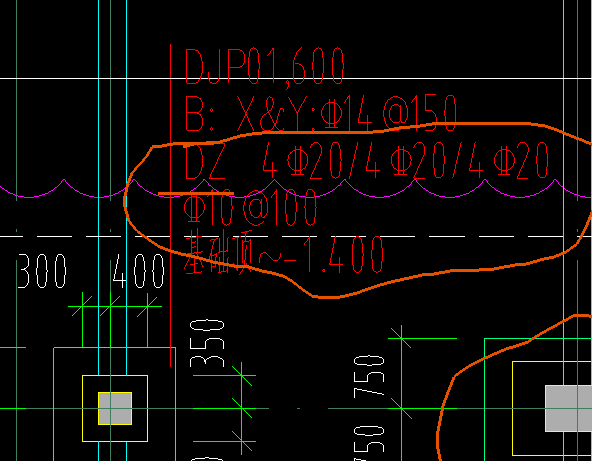Viewport: 592px width, 461px height.
Task: Click the red vertical leader line
Action: pos(171,206)
